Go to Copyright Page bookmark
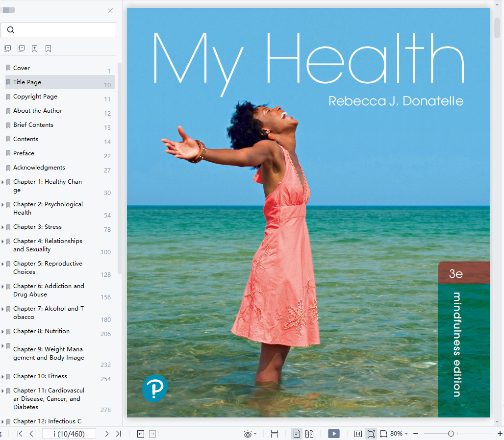The height and width of the screenshot is (440, 504). [x=35, y=97]
